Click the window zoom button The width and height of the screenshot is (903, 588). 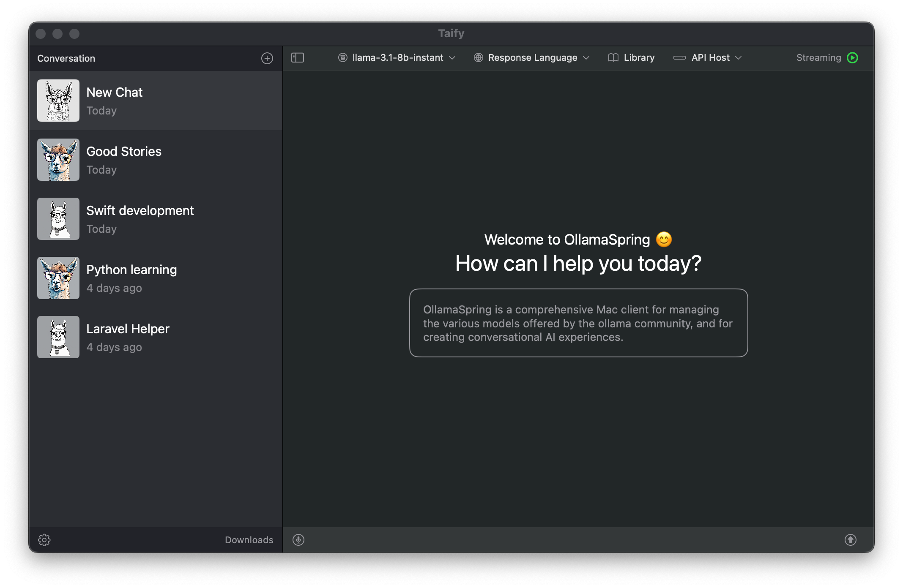(x=74, y=34)
